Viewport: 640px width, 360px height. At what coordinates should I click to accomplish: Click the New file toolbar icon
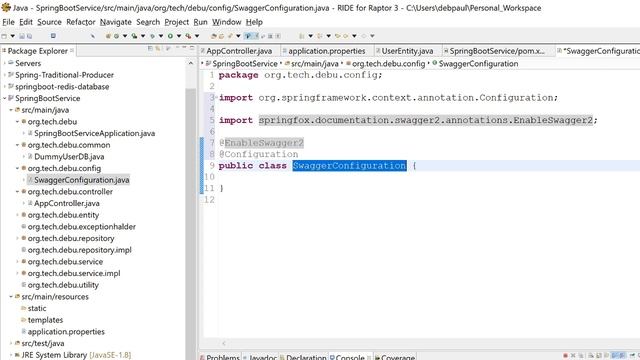pyautogui.click(x=4, y=36)
